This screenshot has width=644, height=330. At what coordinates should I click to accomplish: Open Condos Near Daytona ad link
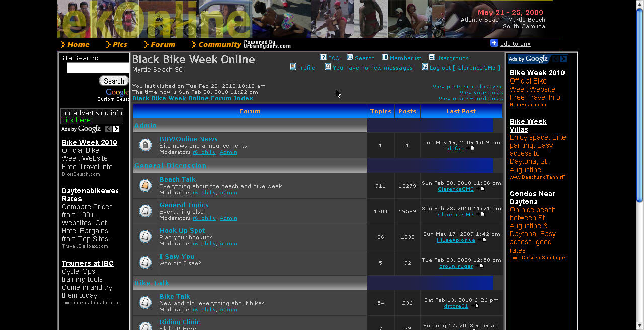(532, 198)
